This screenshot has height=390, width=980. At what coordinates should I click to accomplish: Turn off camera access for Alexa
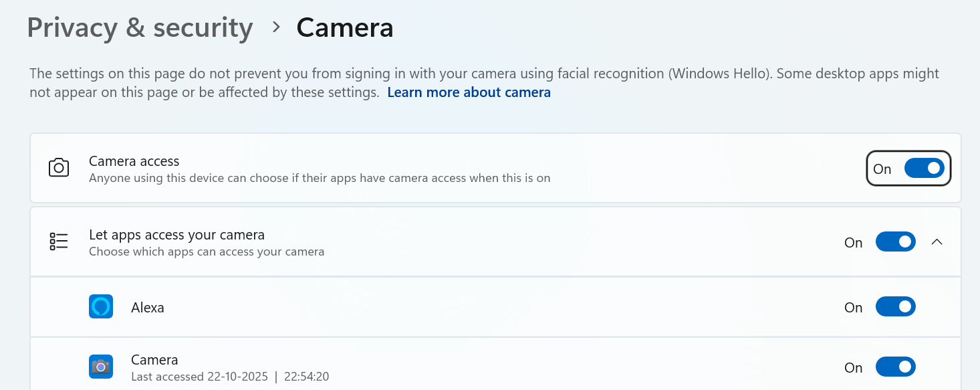tap(896, 306)
